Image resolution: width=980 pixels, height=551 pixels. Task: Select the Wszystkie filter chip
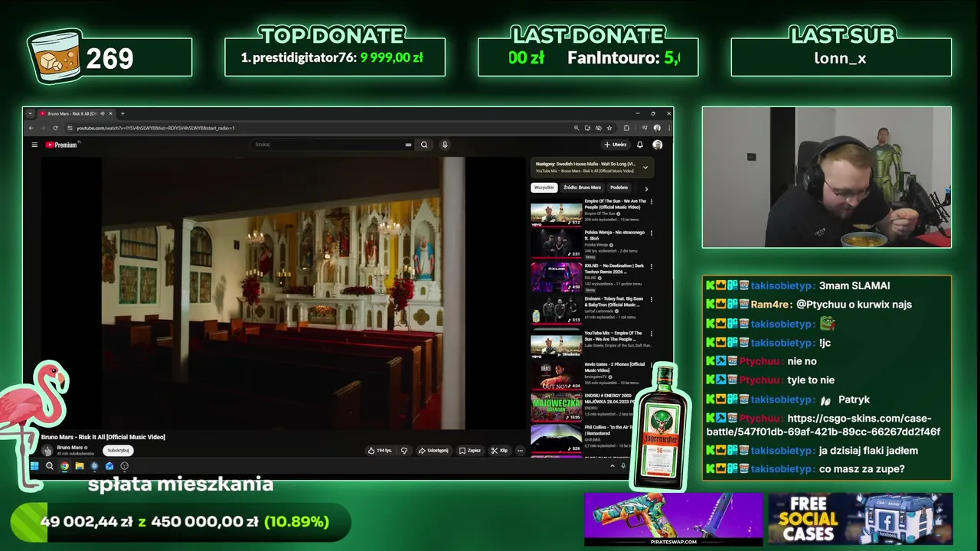544,187
